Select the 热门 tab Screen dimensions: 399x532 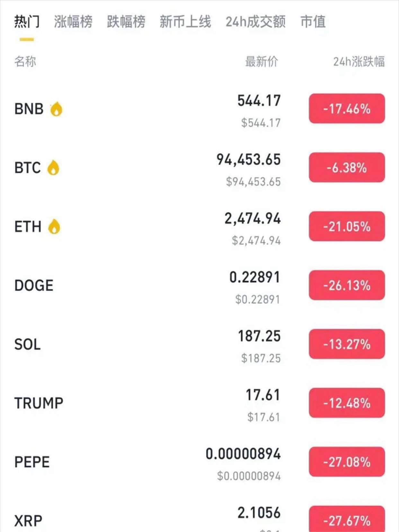[27, 22]
